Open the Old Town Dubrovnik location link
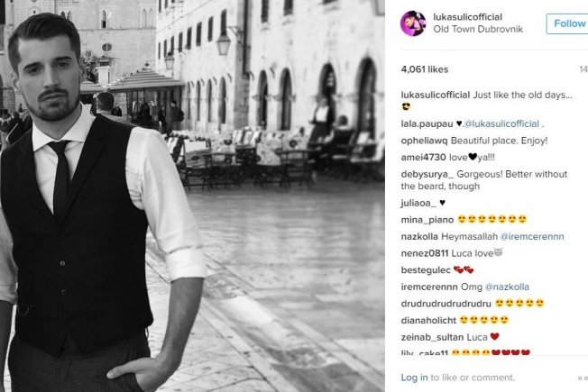Viewport: 588px width, 392px height. (478, 29)
